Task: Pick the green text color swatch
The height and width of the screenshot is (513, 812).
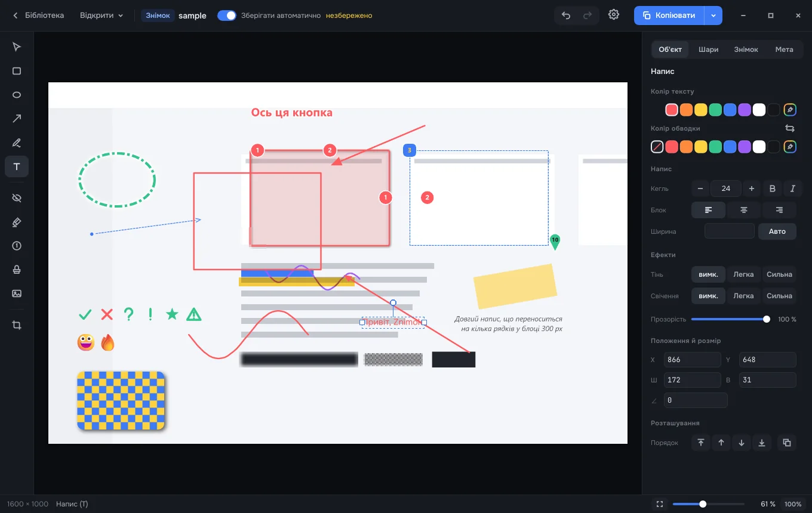Action: [x=715, y=110]
